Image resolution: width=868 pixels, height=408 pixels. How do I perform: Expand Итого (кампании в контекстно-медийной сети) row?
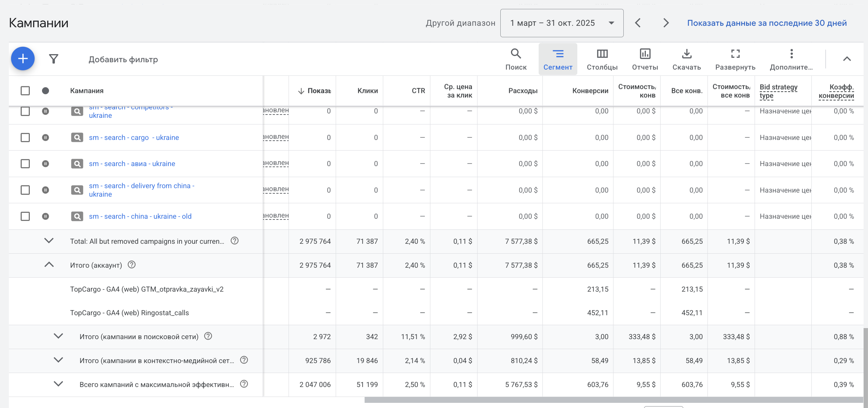point(59,360)
